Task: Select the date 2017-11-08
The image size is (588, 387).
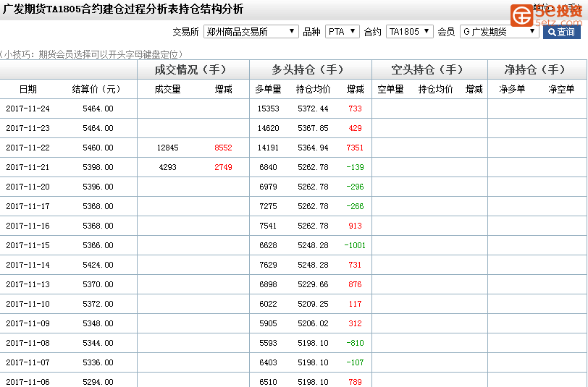Action: pyautogui.click(x=28, y=342)
